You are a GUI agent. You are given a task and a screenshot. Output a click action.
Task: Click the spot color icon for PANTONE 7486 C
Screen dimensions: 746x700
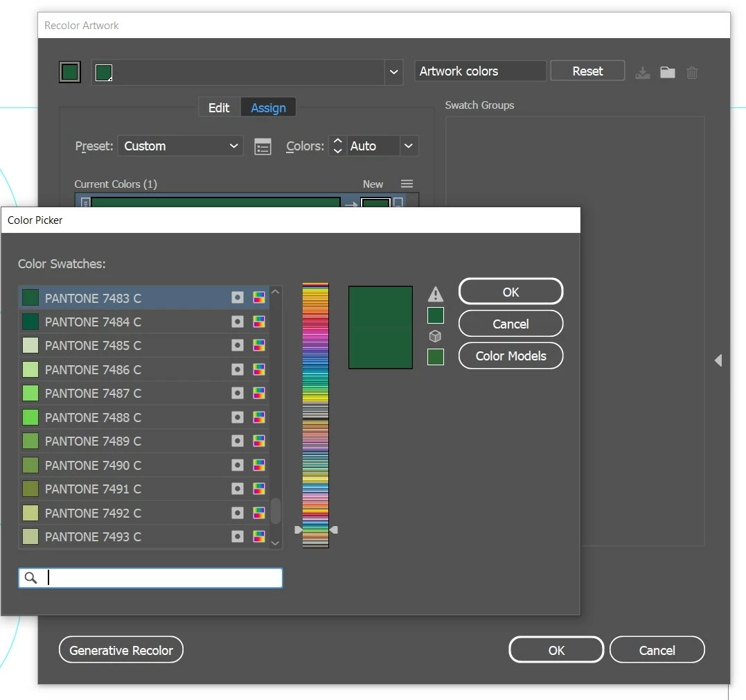point(238,369)
